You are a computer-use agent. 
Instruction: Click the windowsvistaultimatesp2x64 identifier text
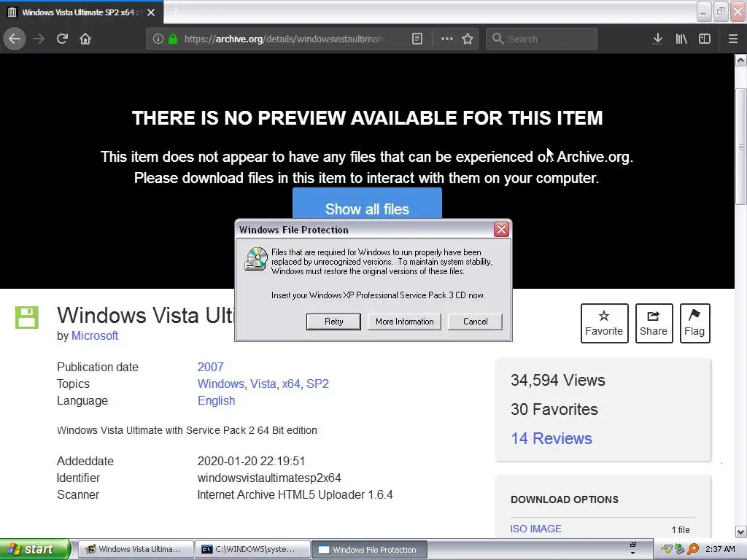click(269, 478)
